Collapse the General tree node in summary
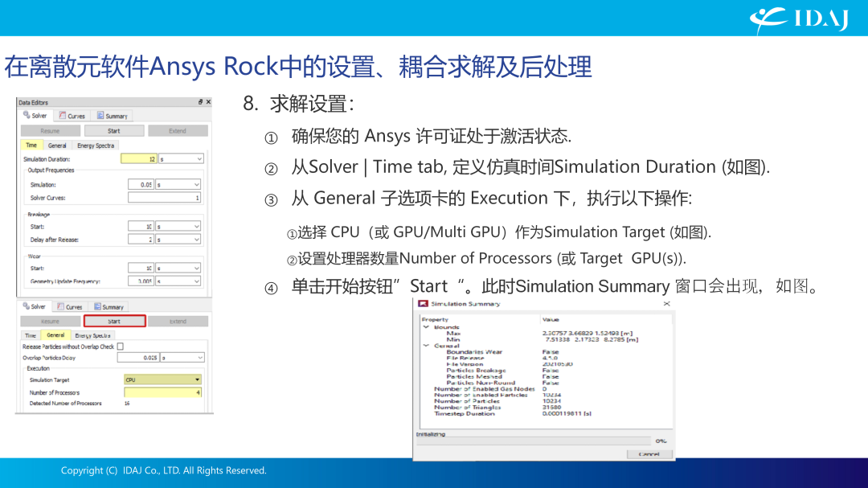Image resolution: width=868 pixels, height=488 pixels. point(426,346)
